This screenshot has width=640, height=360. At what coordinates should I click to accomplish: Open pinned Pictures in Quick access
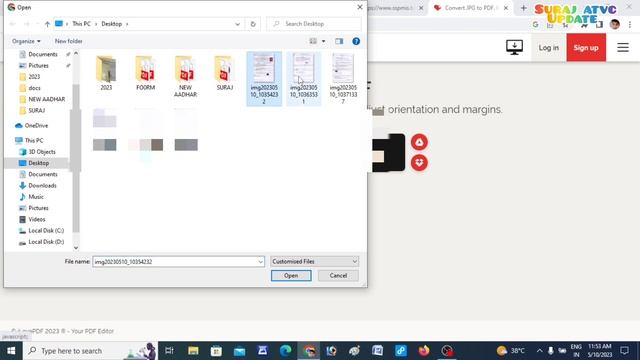coord(38,66)
